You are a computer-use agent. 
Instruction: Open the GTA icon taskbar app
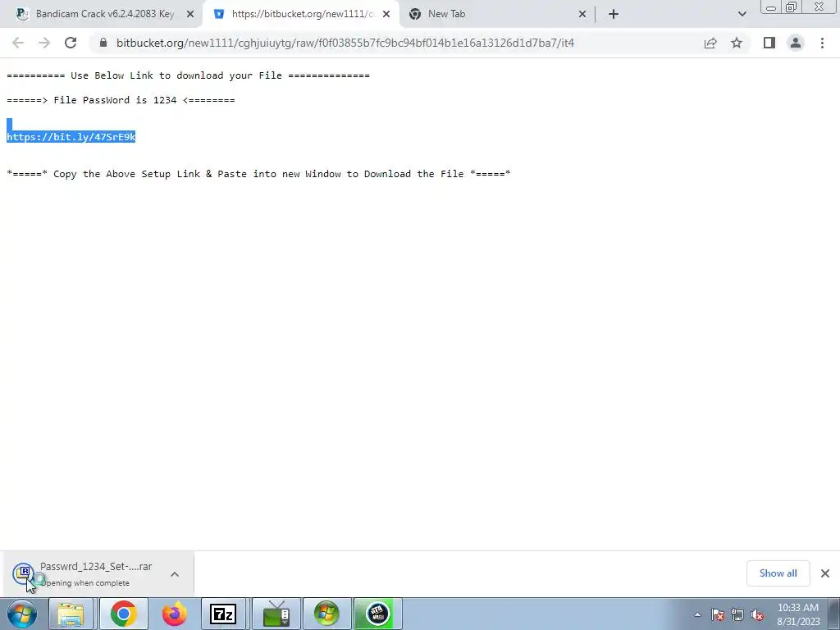[377, 614]
